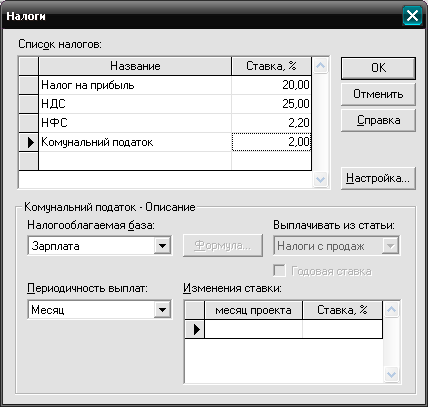This screenshot has width=428, height=407.
Task: Open the Выплачивать из статьи dropdown arrow
Action: [390, 246]
